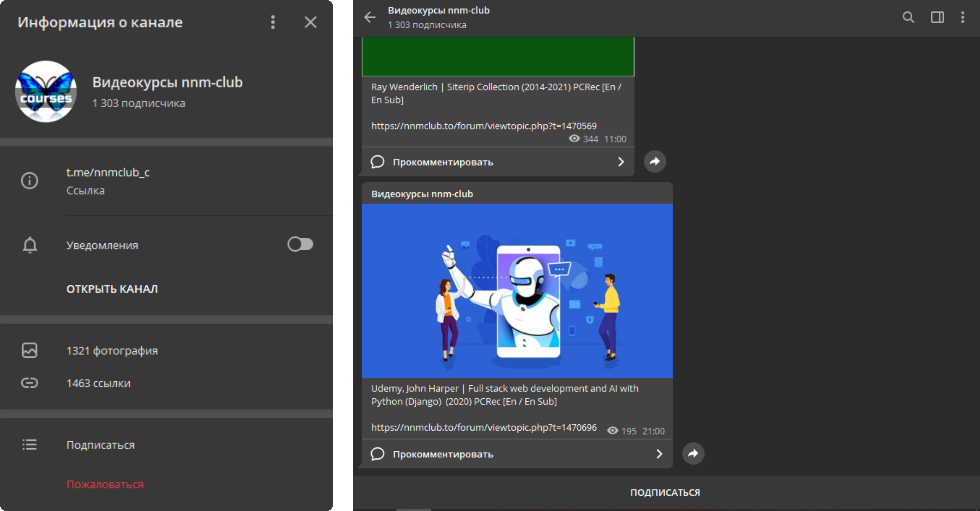
Task: Close the channel information panel
Action: point(311,22)
